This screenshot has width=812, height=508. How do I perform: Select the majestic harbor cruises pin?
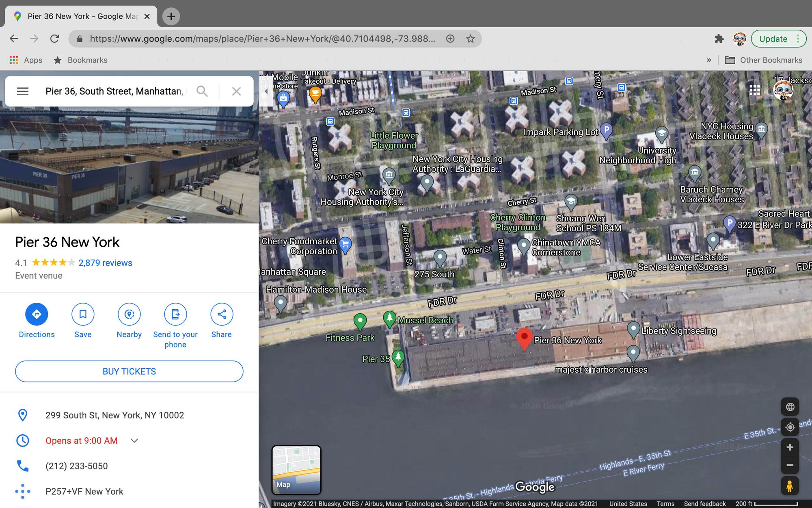633,353
